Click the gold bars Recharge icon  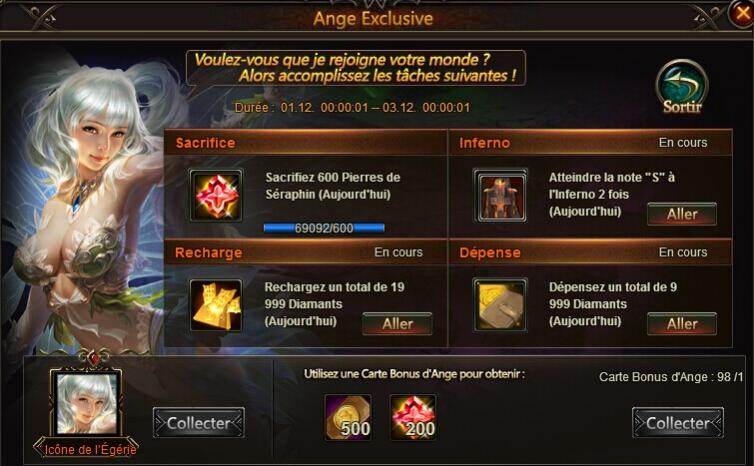coord(216,305)
